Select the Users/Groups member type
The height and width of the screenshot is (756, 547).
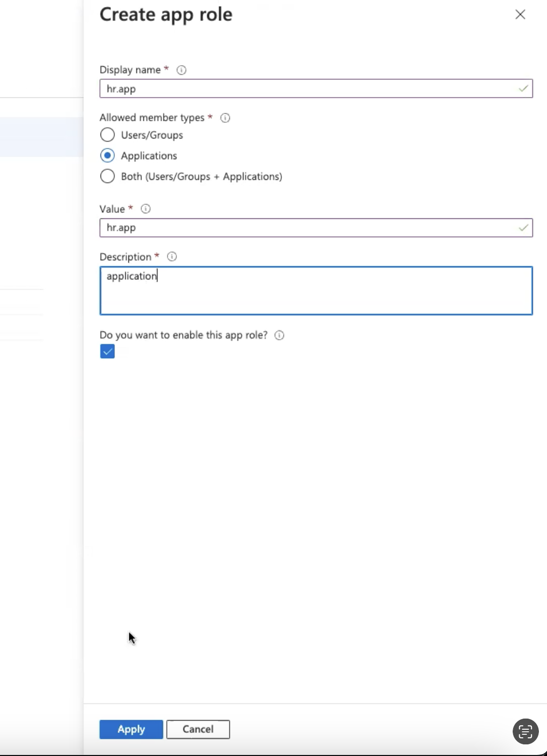click(x=107, y=134)
